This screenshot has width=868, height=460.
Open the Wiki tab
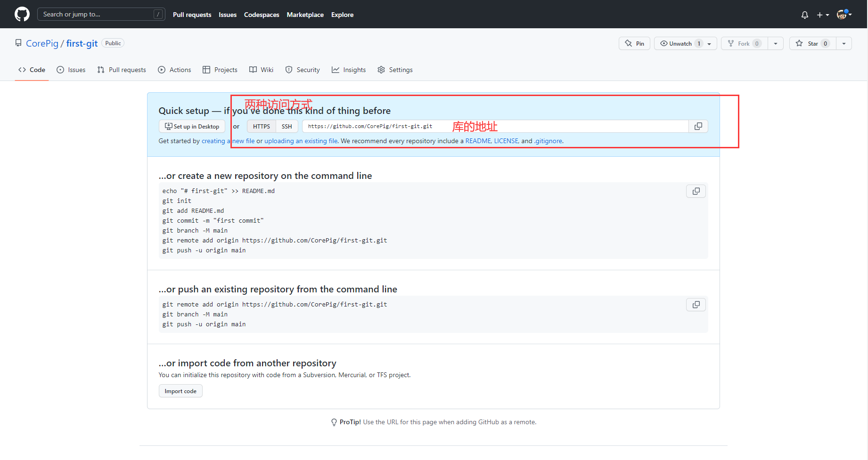point(261,70)
